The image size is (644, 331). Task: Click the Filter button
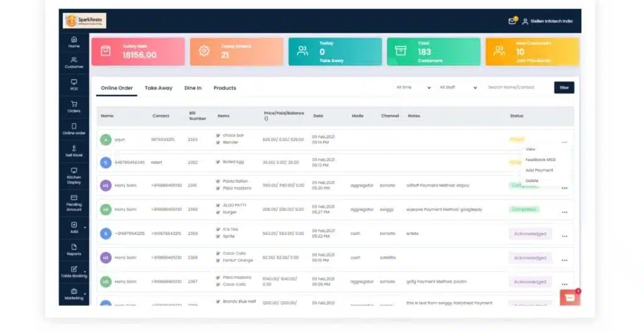(564, 87)
